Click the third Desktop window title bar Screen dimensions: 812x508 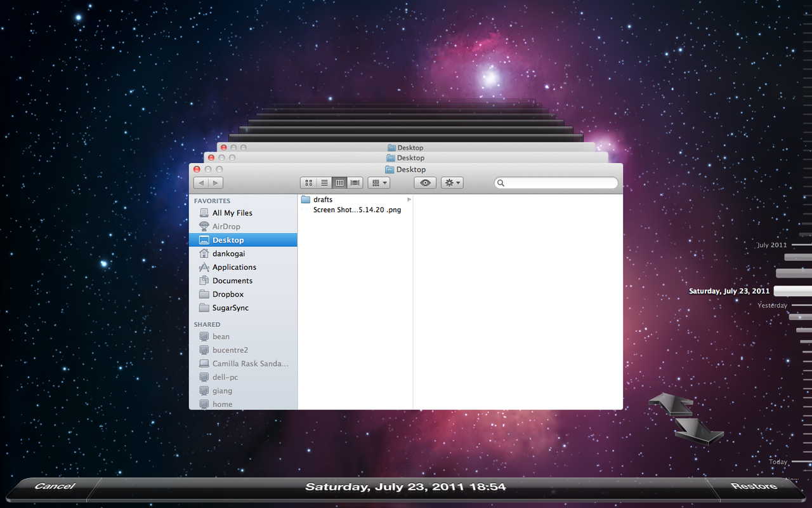406,147
